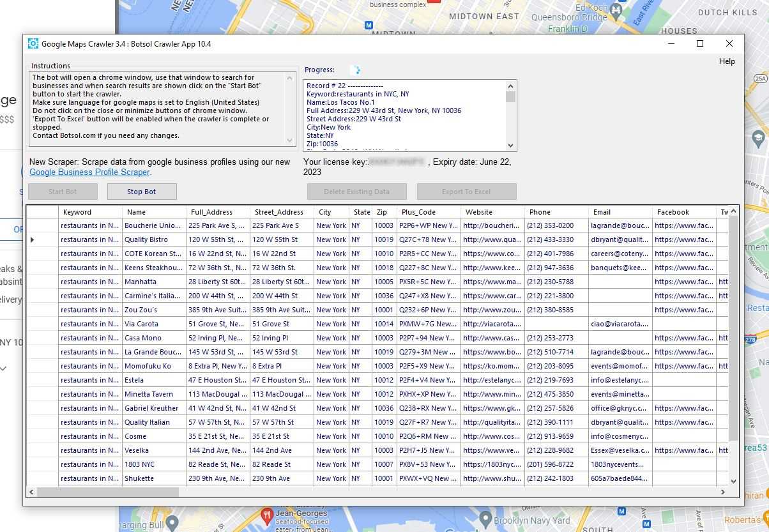Select the 'La Grande Bouc...' name cell
The image size is (769, 532).
tap(155, 352)
